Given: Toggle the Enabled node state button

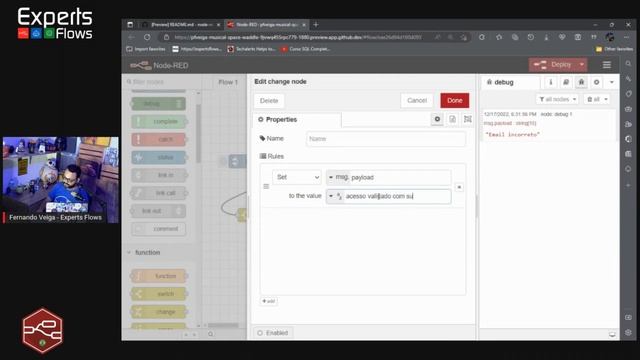Looking at the screenshot, I should [x=273, y=333].
